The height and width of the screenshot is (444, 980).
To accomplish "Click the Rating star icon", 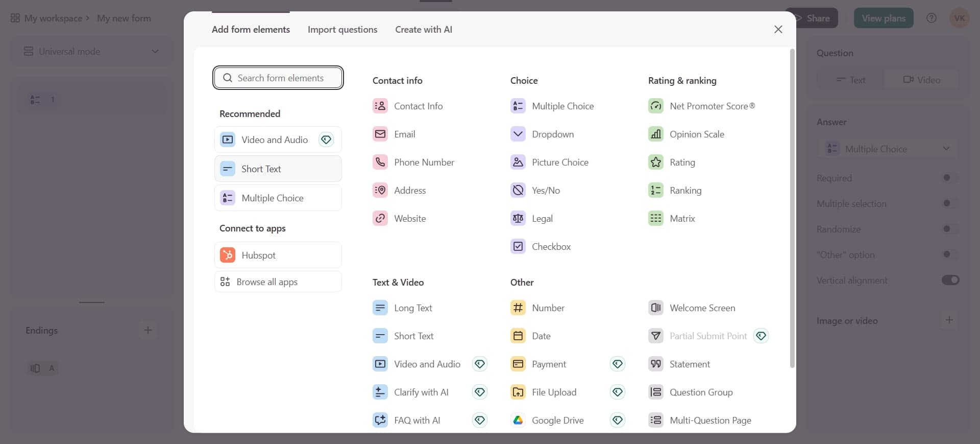I will click(x=655, y=162).
